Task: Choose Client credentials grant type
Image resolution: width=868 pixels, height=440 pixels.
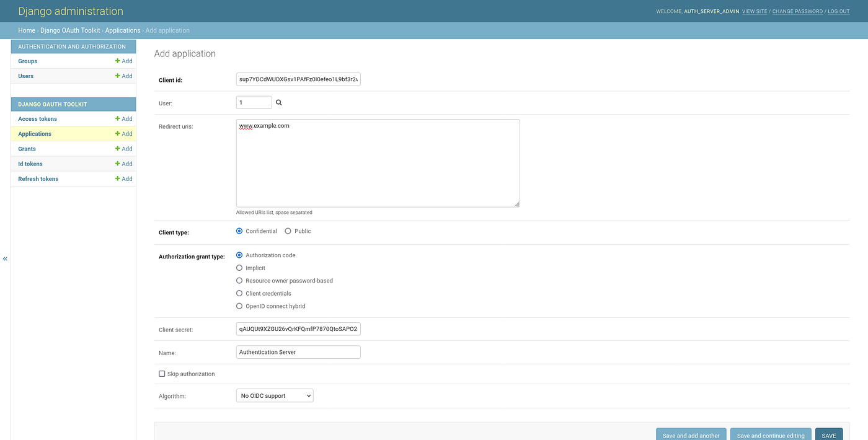Action: click(239, 293)
